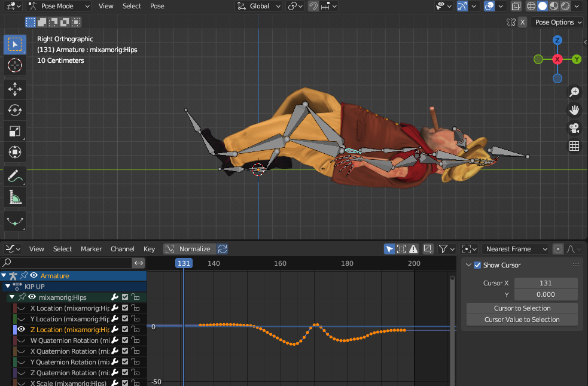Click the zoom magnifier viewport icon
Image resolution: width=588 pixels, height=386 pixels.
click(574, 92)
